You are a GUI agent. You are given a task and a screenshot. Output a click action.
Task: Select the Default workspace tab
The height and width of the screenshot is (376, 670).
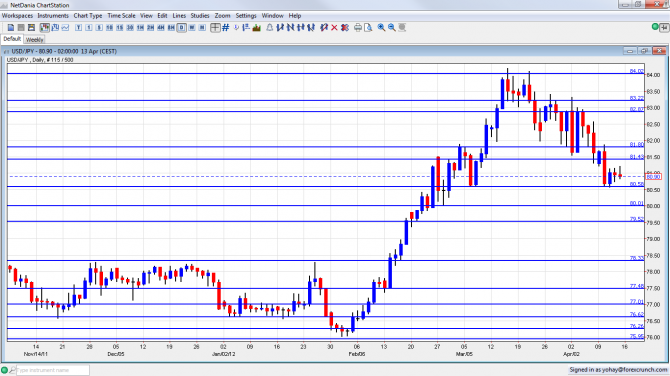point(12,39)
